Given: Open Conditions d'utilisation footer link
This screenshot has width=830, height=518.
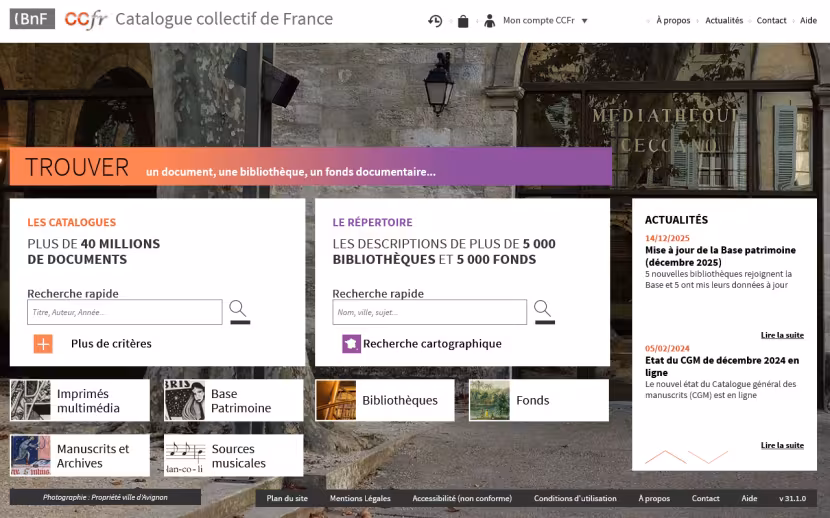Looking at the screenshot, I should tap(575, 498).
